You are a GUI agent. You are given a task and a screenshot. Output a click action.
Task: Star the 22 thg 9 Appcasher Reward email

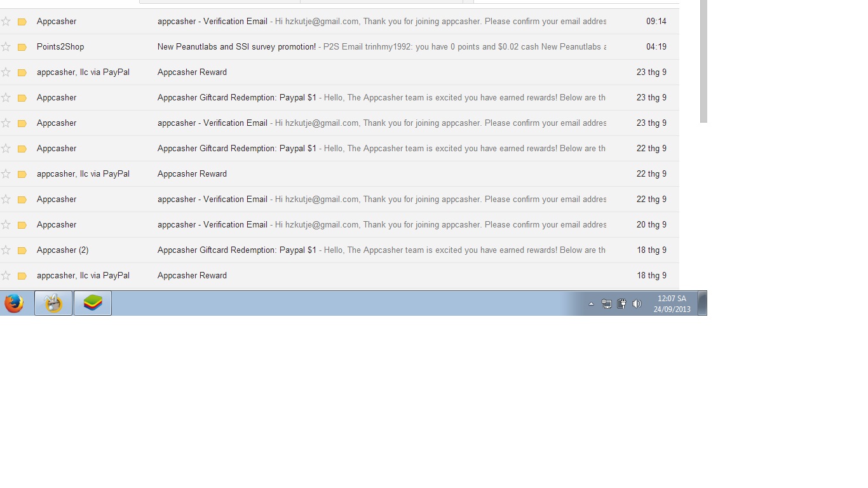point(6,173)
